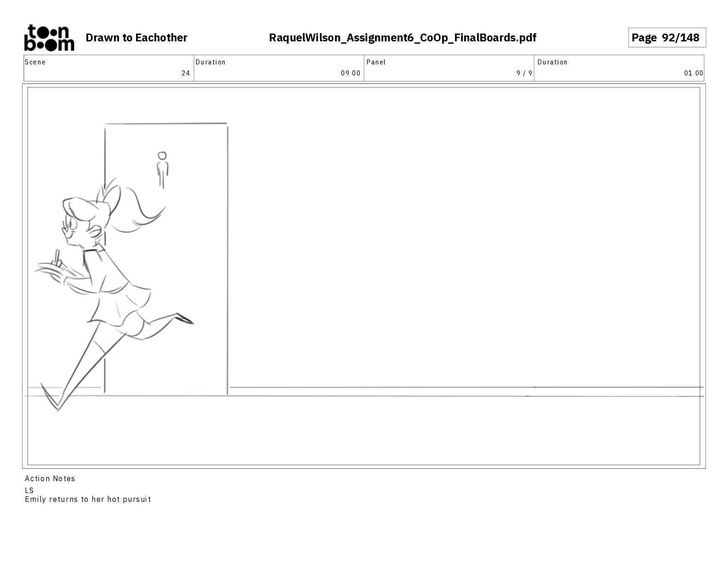The image size is (728, 563).
Task: Click the 'Scene' header label
Action: tap(35, 62)
